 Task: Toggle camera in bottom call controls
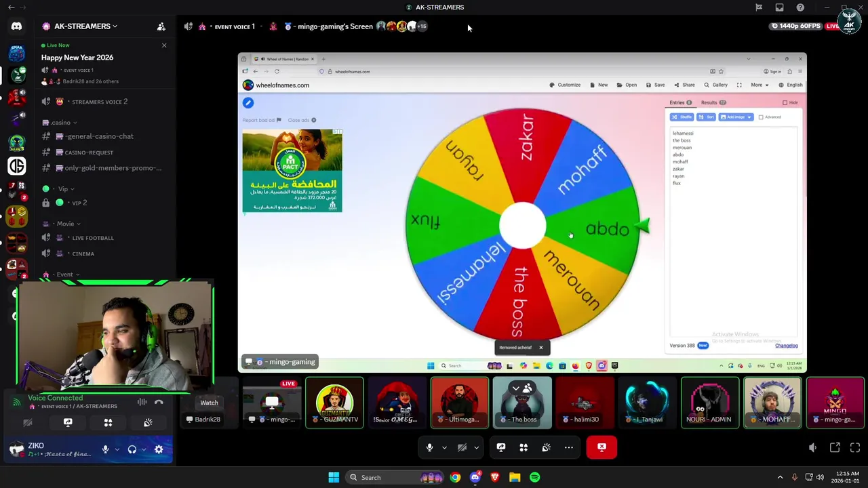(x=462, y=447)
